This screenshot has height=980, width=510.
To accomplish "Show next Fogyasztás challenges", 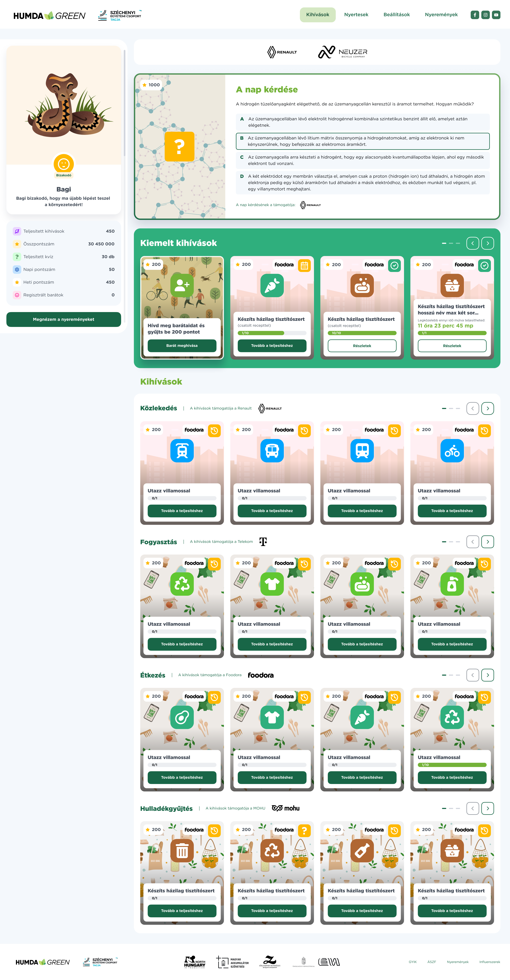I will pyautogui.click(x=488, y=542).
